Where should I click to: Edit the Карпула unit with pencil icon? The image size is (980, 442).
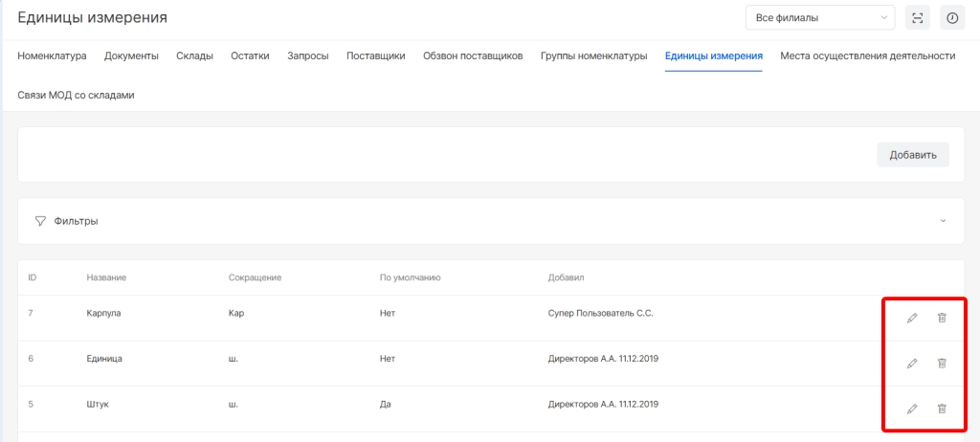(911, 318)
